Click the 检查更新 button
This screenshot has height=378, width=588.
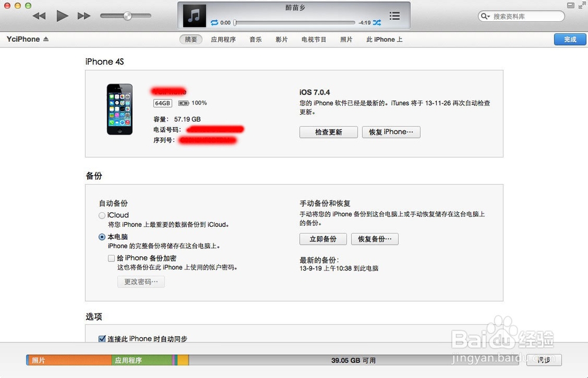click(x=329, y=132)
